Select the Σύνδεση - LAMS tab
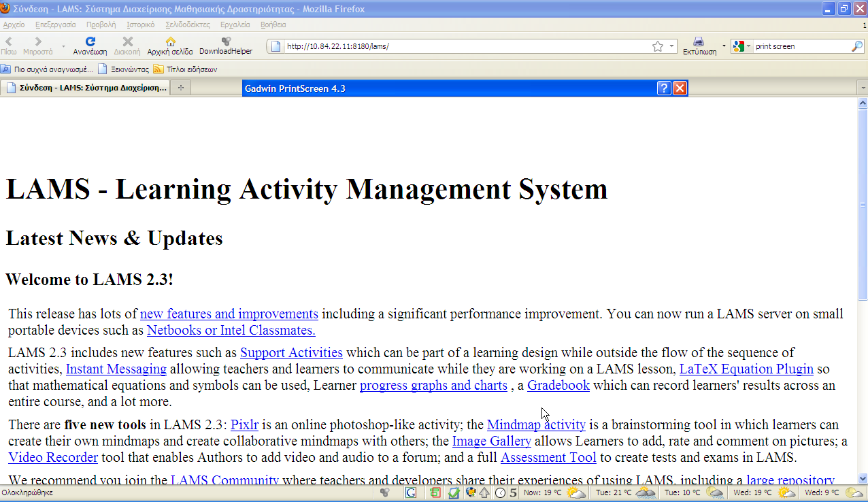 [x=85, y=88]
